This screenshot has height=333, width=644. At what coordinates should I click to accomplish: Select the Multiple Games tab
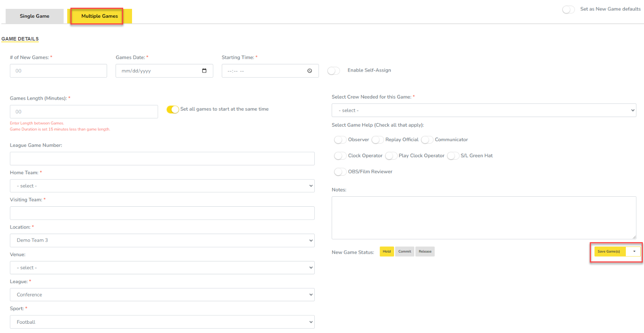coord(99,16)
